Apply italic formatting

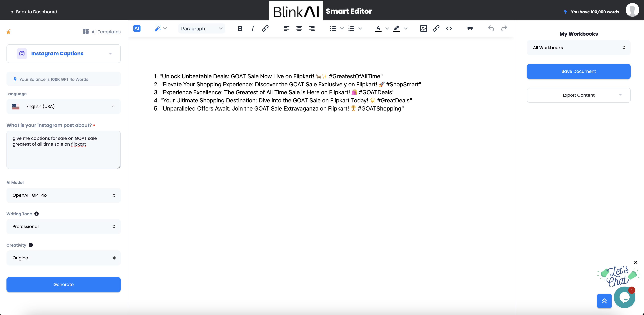pyautogui.click(x=253, y=28)
